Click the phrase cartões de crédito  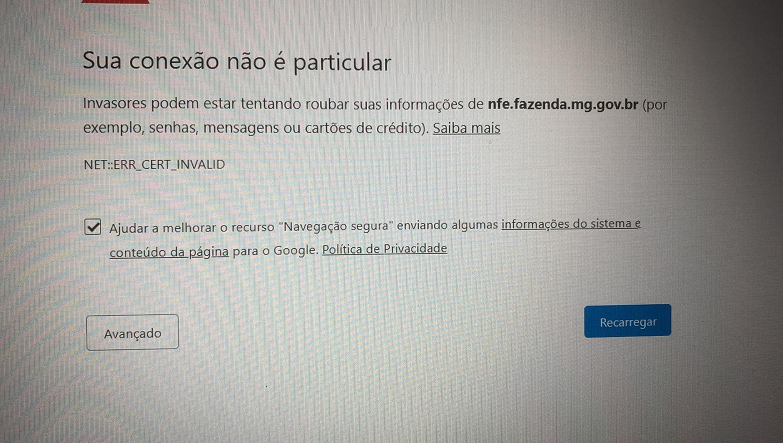363,128
